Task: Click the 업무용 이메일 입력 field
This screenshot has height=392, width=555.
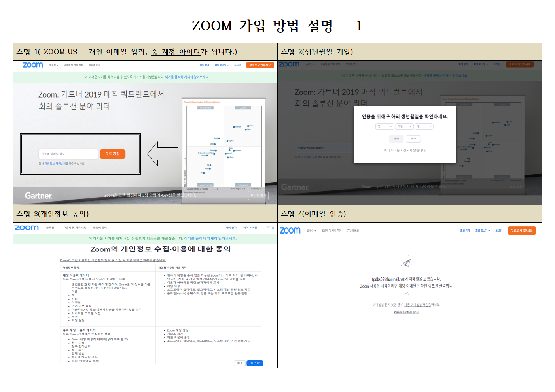Action: click(69, 154)
